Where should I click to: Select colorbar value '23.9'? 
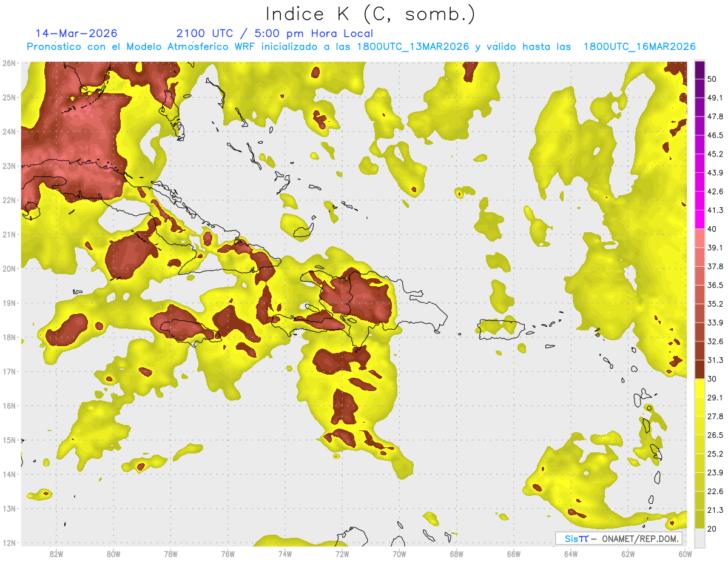click(715, 472)
